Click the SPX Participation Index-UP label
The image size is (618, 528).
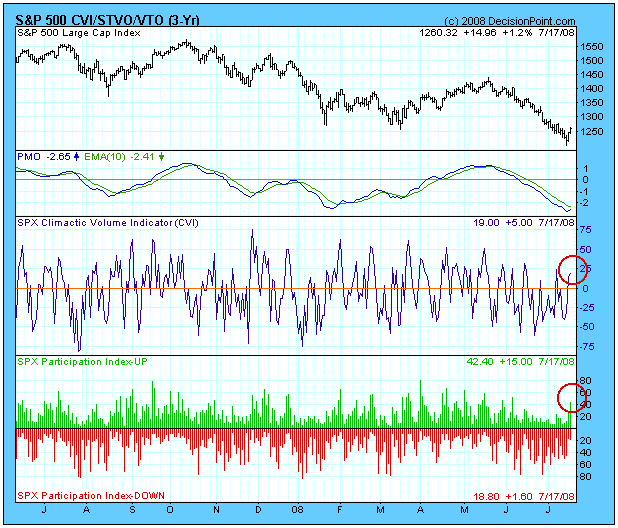pyautogui.click(x=82, y=361)
